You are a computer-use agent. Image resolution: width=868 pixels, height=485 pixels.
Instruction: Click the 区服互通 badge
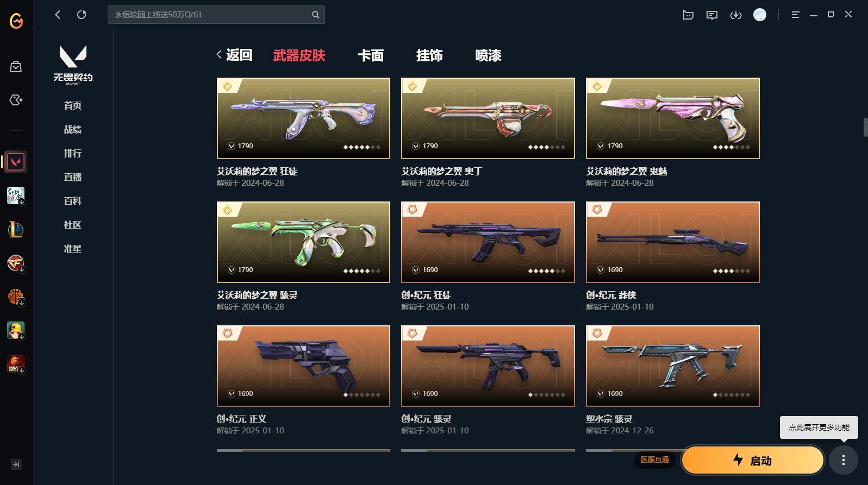pos(655,459)
